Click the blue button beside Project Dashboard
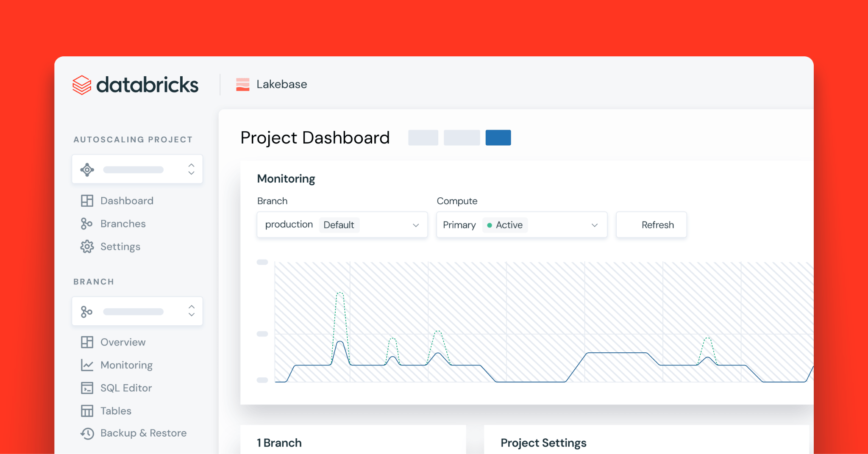Viewport: 868px width, 454px height. pos(498,138)
